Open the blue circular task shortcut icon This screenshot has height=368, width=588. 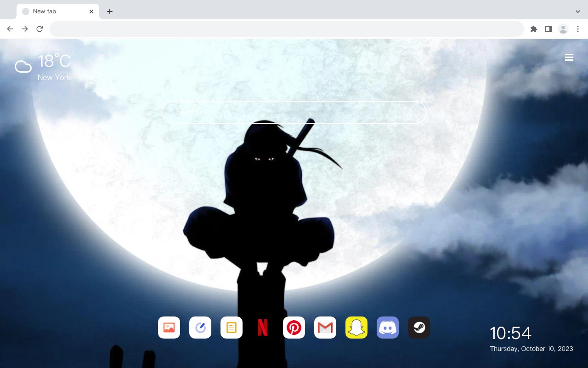(x=200, y=328)
